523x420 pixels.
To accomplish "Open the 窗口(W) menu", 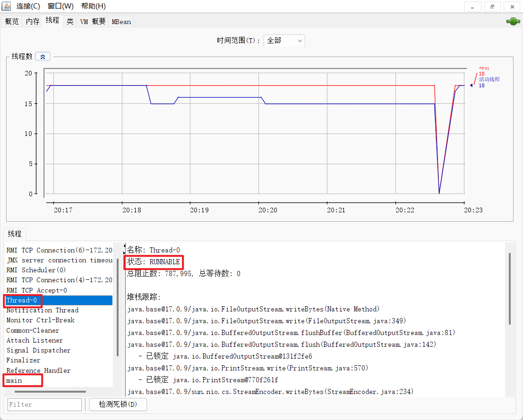I will coord(60,6).
